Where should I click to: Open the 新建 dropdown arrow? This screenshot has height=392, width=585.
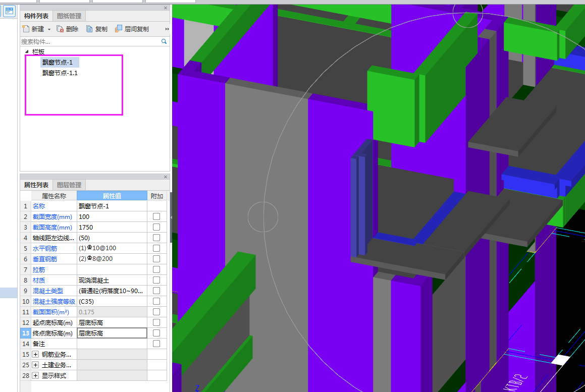tap(49, 30)
